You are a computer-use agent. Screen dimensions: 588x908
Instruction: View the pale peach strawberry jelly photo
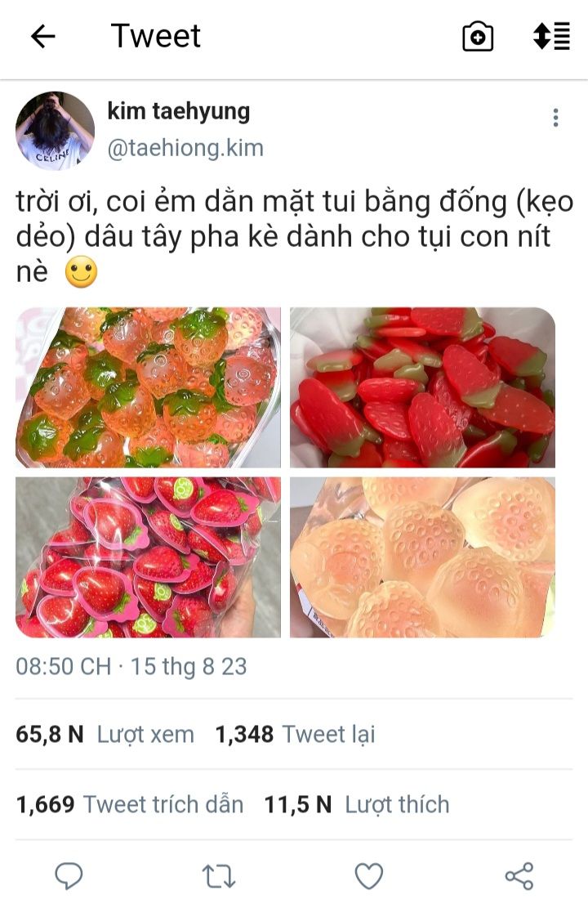coord(422,557)
